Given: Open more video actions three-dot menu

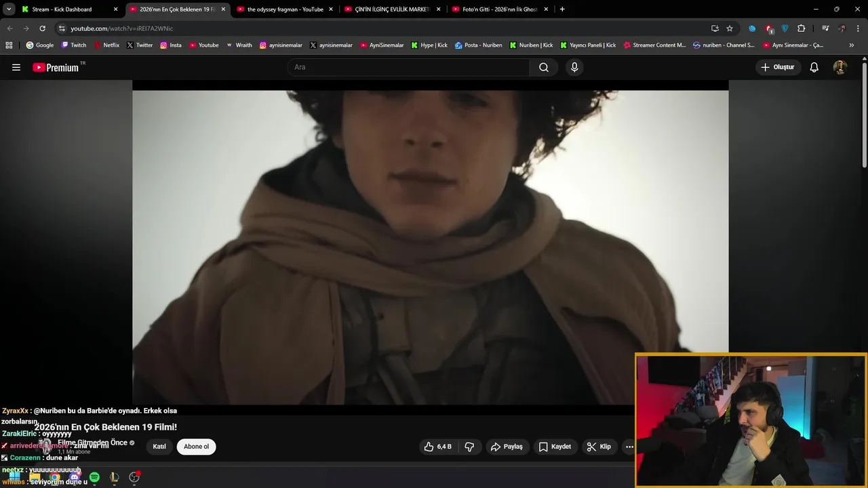Looking at the screenshot, I should pos(629,447).
